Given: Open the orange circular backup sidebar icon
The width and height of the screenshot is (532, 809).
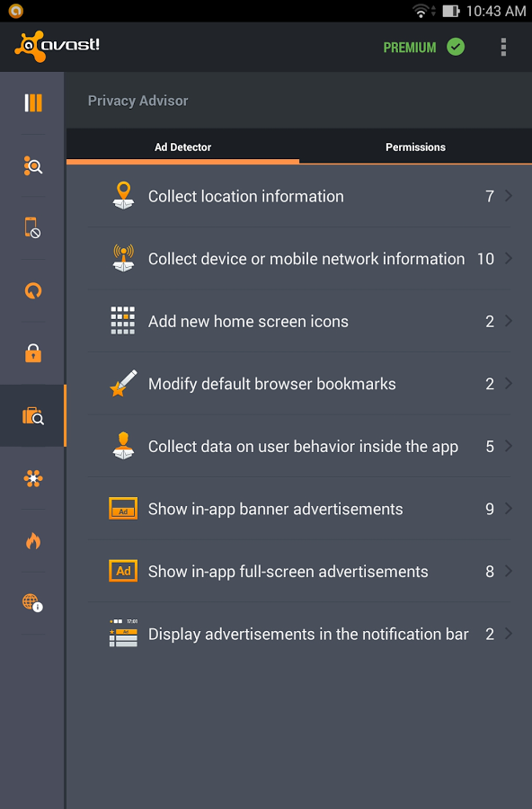Looking at the screenshot, I should [33, 291].
